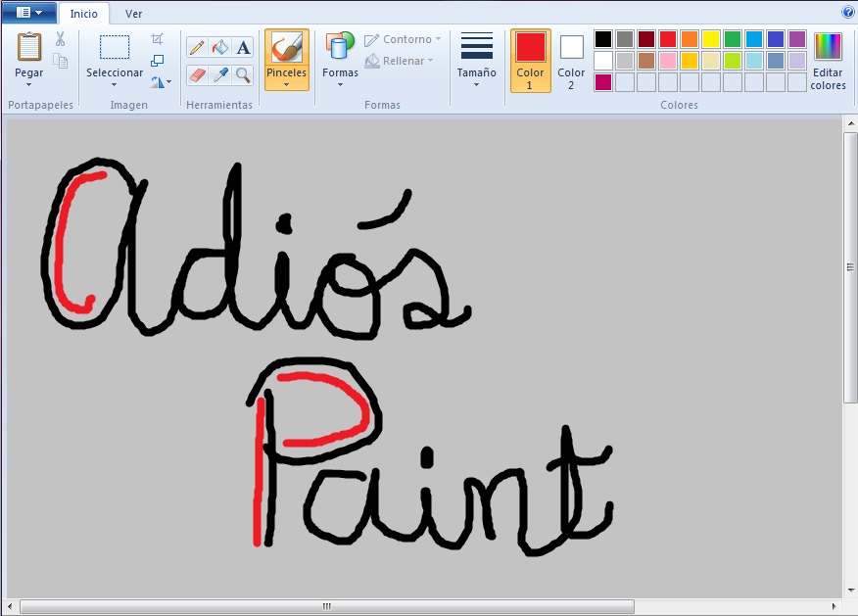This screenshot has width=858, height=616.
Task: Activate Color 2 button
Action: point(571,61)
